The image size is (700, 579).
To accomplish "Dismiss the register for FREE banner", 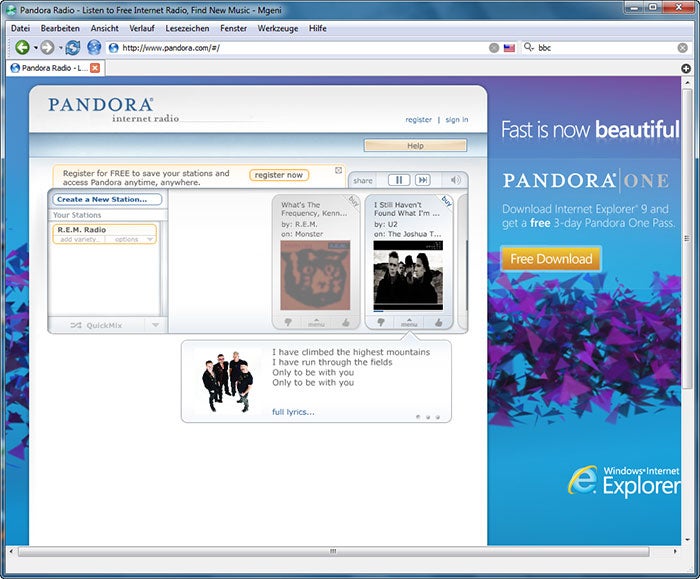I will tap(338, 170).
